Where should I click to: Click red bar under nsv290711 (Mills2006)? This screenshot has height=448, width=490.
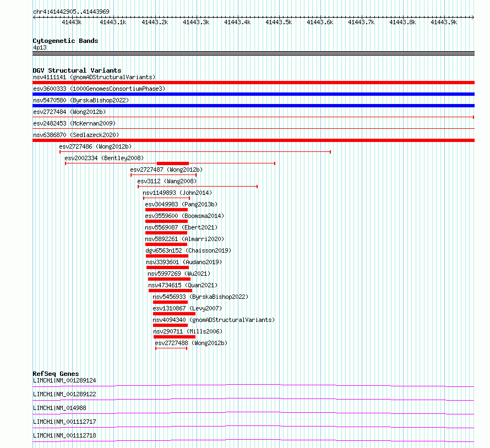(175, 337)
